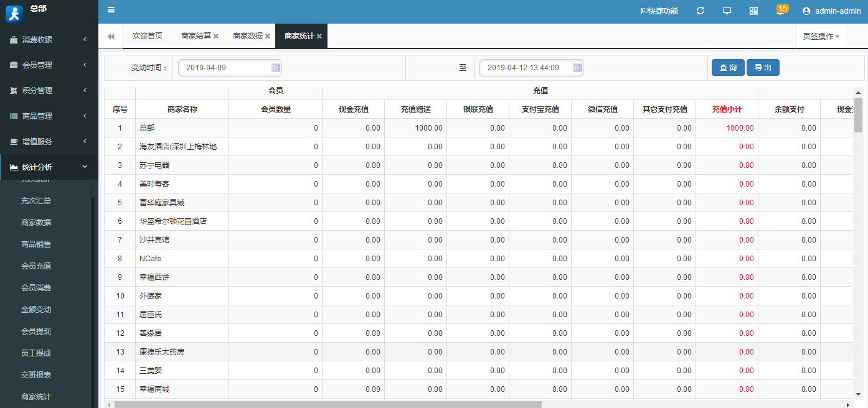This screenshot has width=868, height=408.
Task: Close the 商家数据 tab
Action: pyautogui.click(x=268, y=37)
